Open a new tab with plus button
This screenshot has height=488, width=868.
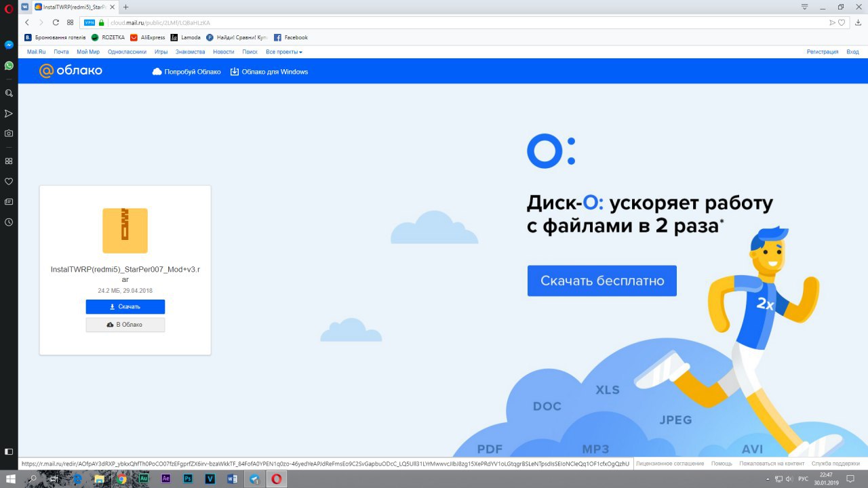[x=125, y=7]
